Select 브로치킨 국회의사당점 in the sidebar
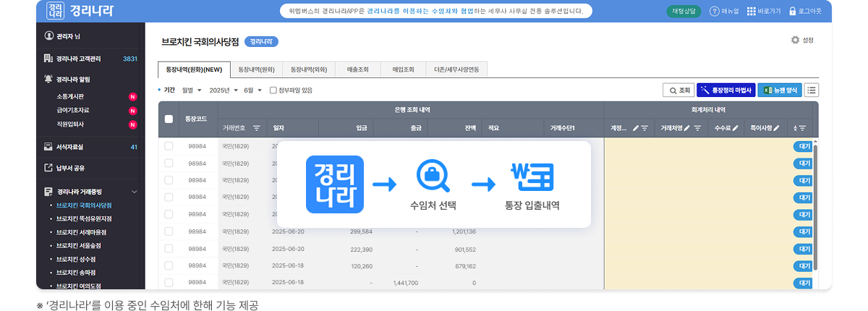 click(x=84, y=205)
